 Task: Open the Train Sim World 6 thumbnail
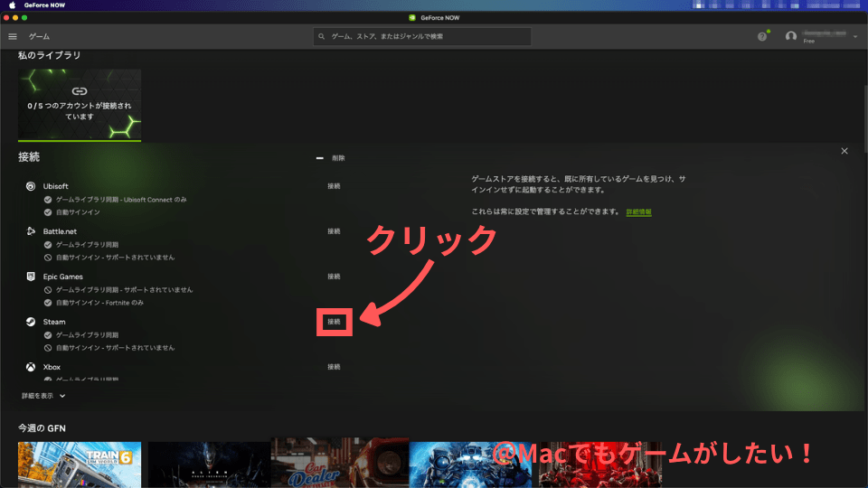pos(80,465)
